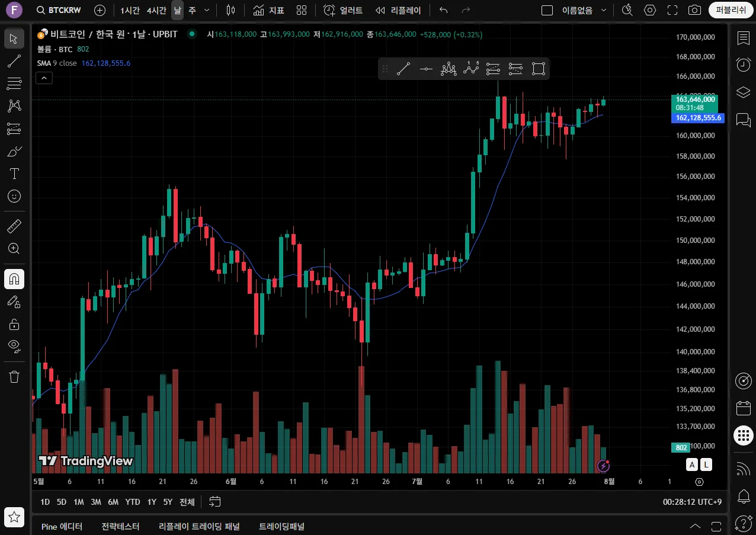Screen dimensions: 756x535
Task: Redo the chart action
Action: [466, 10]
